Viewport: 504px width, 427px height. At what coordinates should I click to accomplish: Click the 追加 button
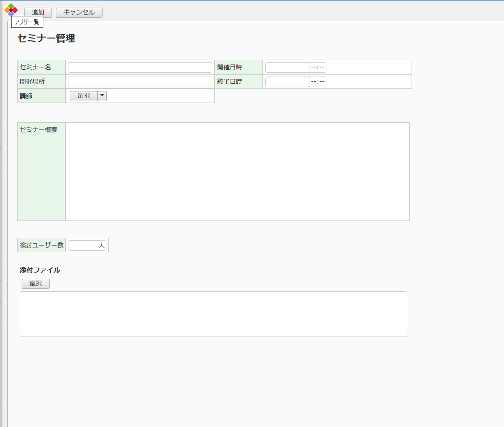pyautogui.click(x=38, y=13)
